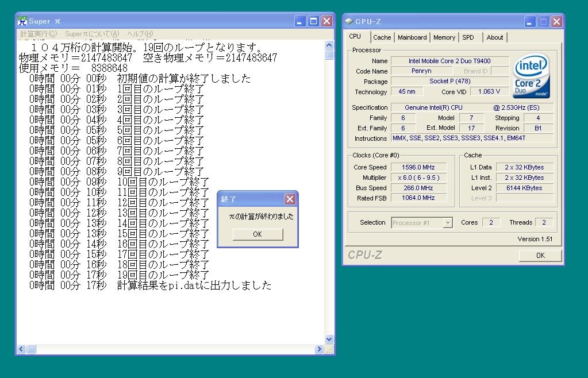
Task: Click the Super π title bar icon
Action: coord(22,21)
